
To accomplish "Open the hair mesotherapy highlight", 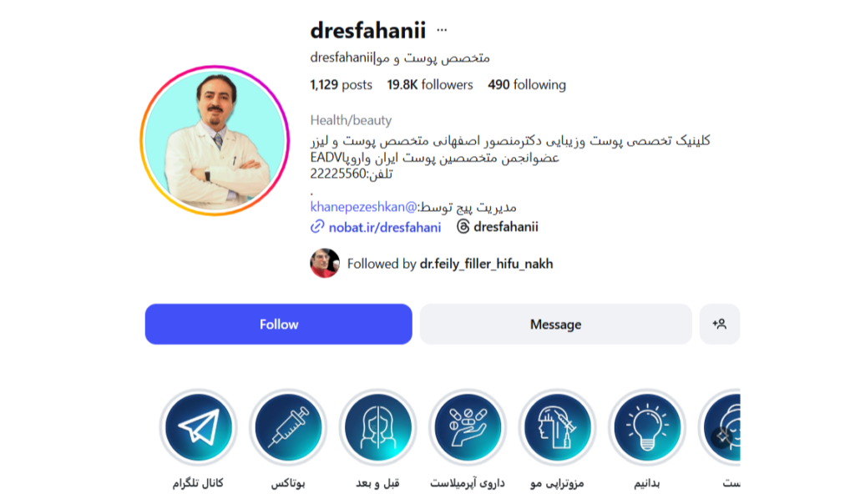I will point(557,427).
